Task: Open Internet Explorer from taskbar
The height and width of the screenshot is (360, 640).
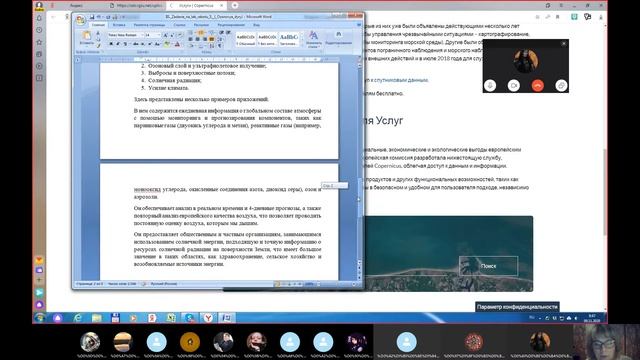Action: (78, 318)
